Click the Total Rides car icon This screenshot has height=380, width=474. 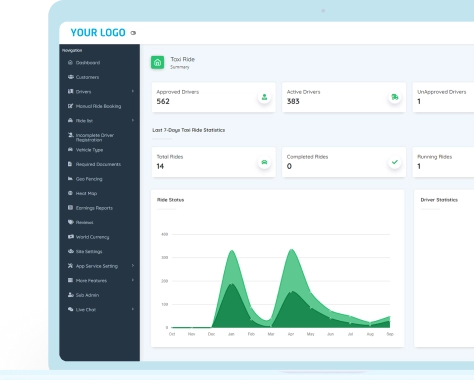point(264,162)
